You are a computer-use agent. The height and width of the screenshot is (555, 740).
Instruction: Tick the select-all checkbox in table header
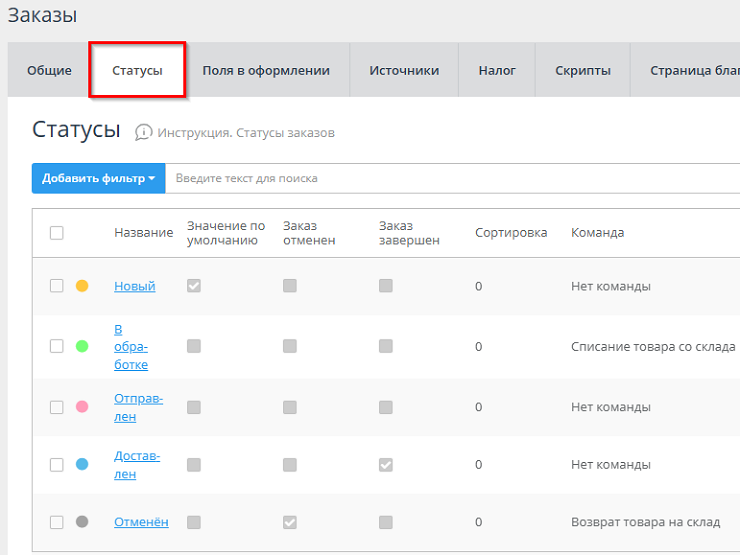point(57,233)
